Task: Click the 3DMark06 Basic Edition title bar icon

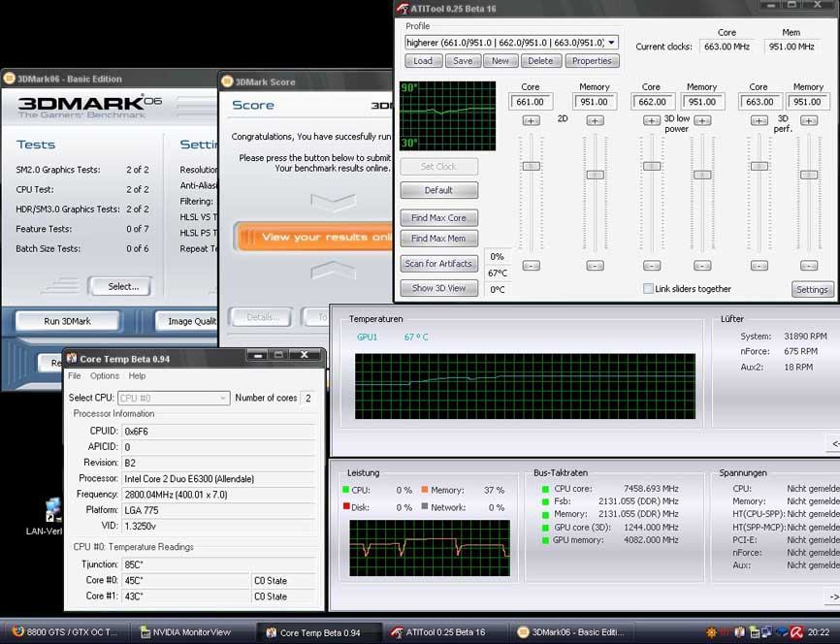Action: click(9, 79)
